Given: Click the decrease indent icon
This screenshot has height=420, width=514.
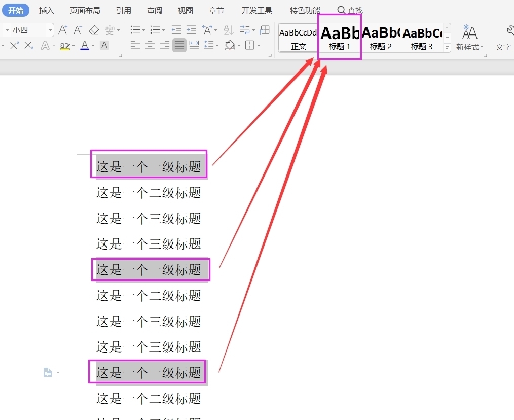Looking at the screenshot, I should pyautogui.click(x=176, y=30).
